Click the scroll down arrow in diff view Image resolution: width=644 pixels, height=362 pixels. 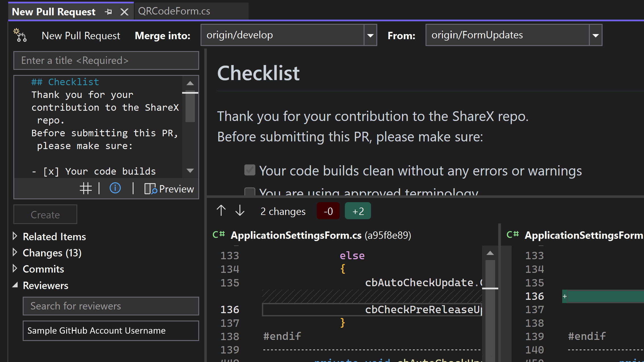point(240,211)
